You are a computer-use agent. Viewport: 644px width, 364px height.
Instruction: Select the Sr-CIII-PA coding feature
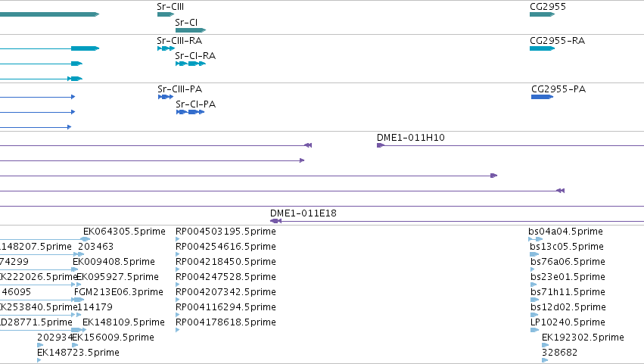[166, 97]
